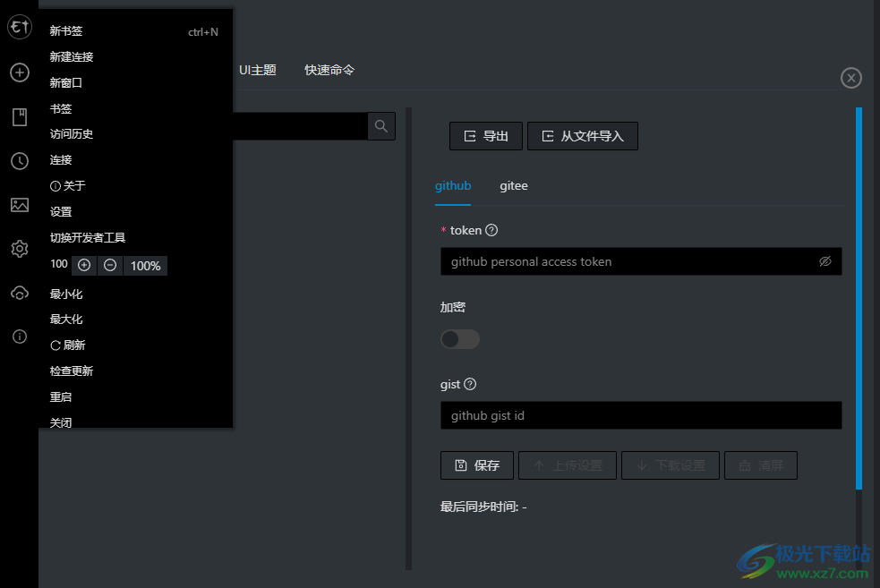The height and width of the screenshot is (588, 880).
Task: Click the 导出 export button
Action: coord(486,136)
